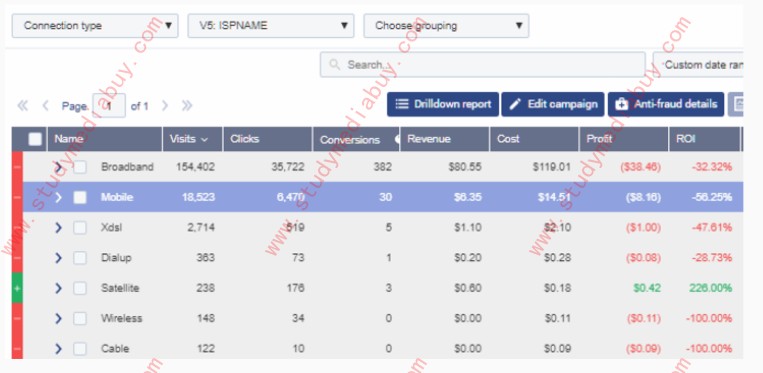Check the Satellite row checkbox
Image resolution: width=763 pixels, height=373 pixels.
coord(80,288)
